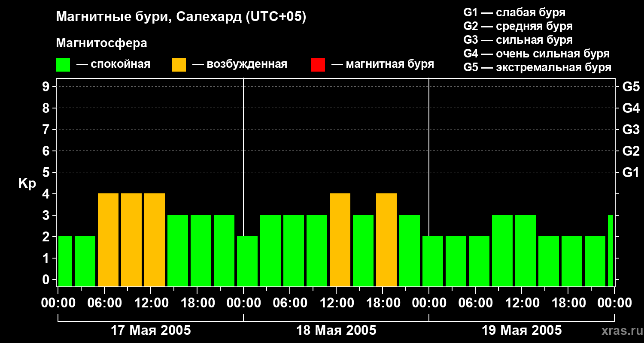The width and height of the screenshot is (644, 343).
Task: Click the green спокойная legend swatch
Action: point(63,65)
